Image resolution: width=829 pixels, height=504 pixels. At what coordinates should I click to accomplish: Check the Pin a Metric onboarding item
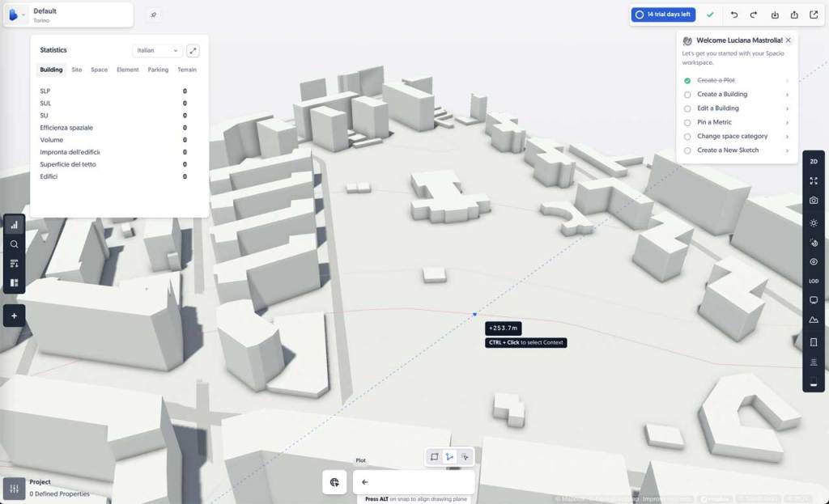click(687, 122)
